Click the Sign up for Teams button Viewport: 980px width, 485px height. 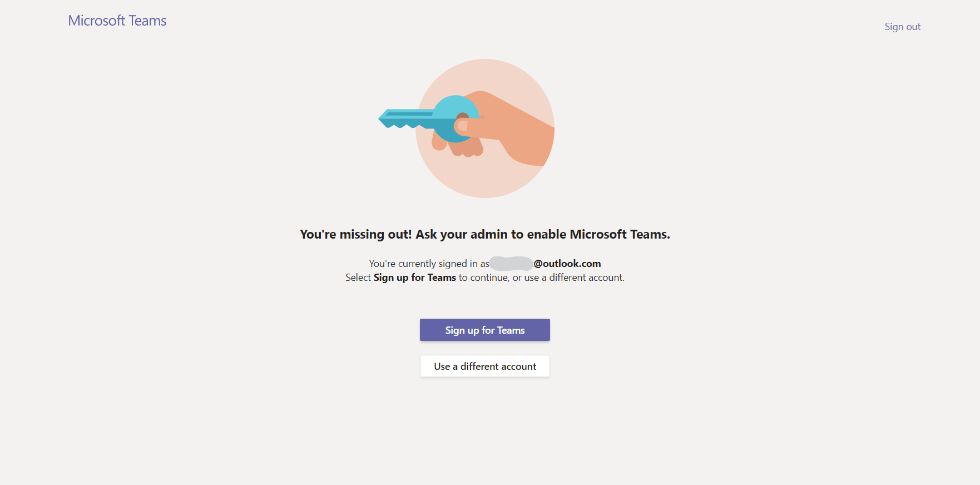484,330
